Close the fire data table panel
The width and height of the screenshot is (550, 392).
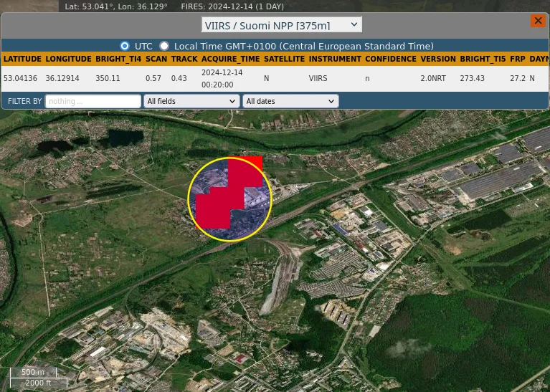pos(538,21)
